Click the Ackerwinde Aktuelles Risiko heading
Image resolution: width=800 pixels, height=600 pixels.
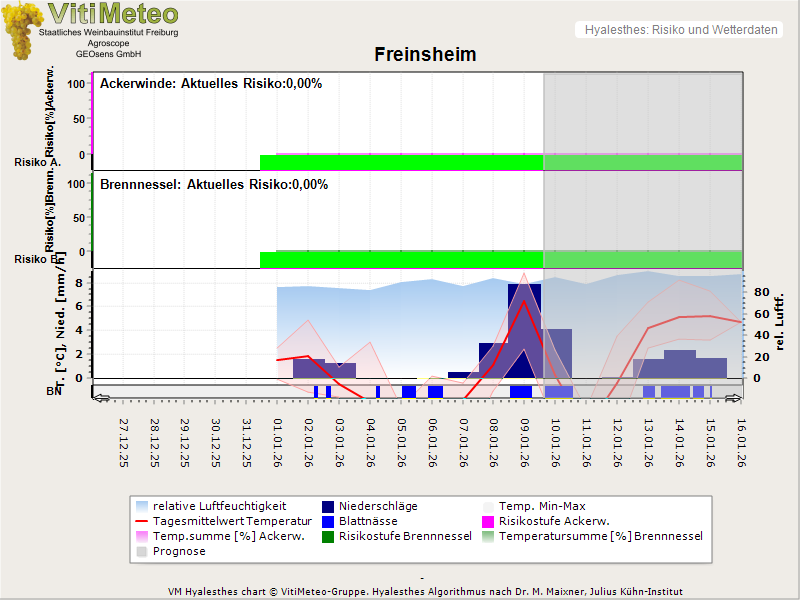point(211,84)
